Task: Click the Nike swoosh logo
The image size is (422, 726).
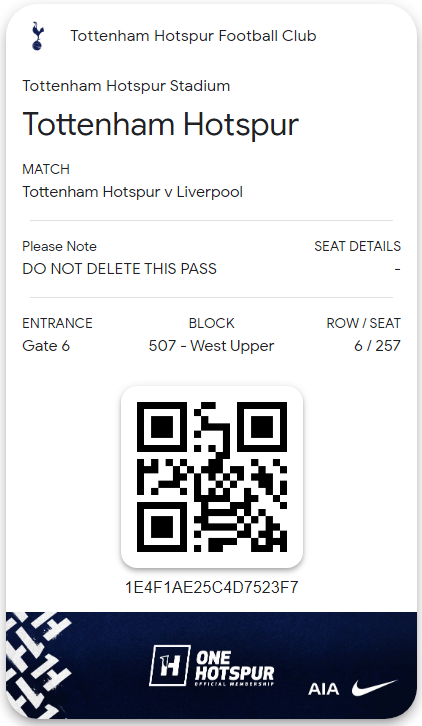Action: pos(374,688)
